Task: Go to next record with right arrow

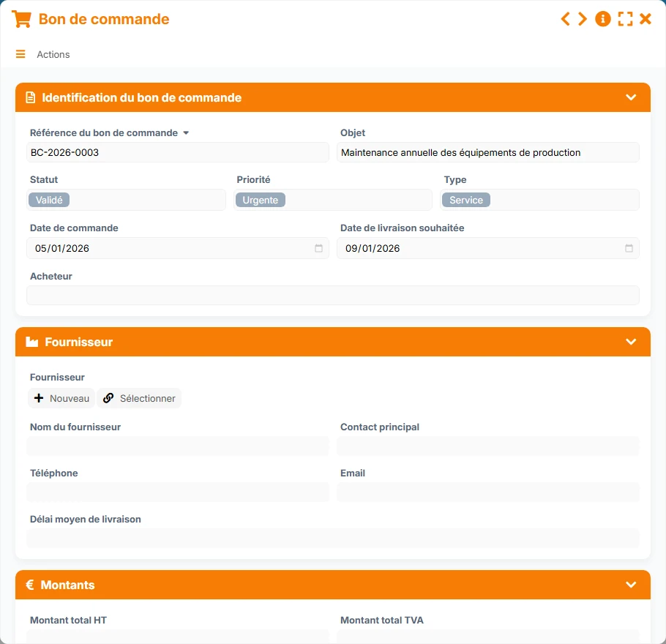Action: 583,19
